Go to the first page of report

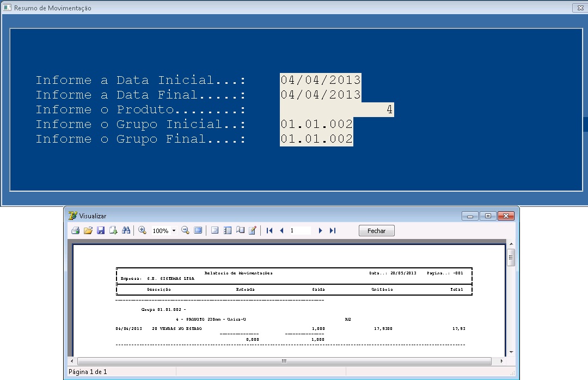click(x=269, y=231)
